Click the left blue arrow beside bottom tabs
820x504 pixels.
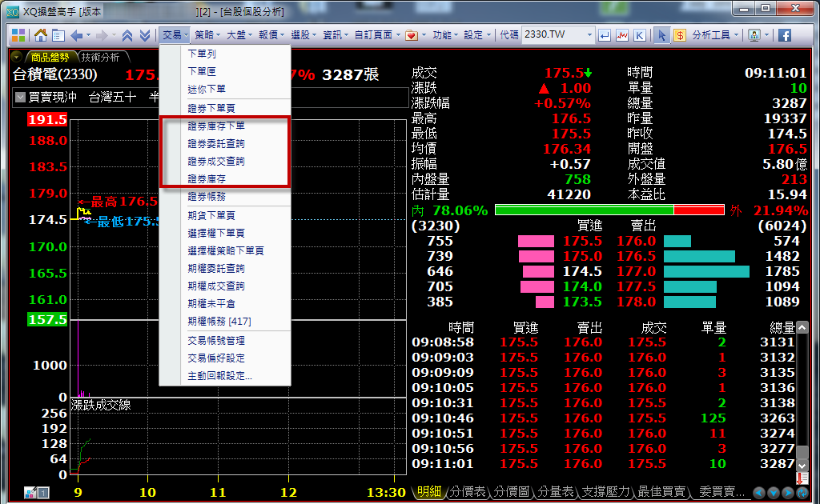[x=759, y=492]
